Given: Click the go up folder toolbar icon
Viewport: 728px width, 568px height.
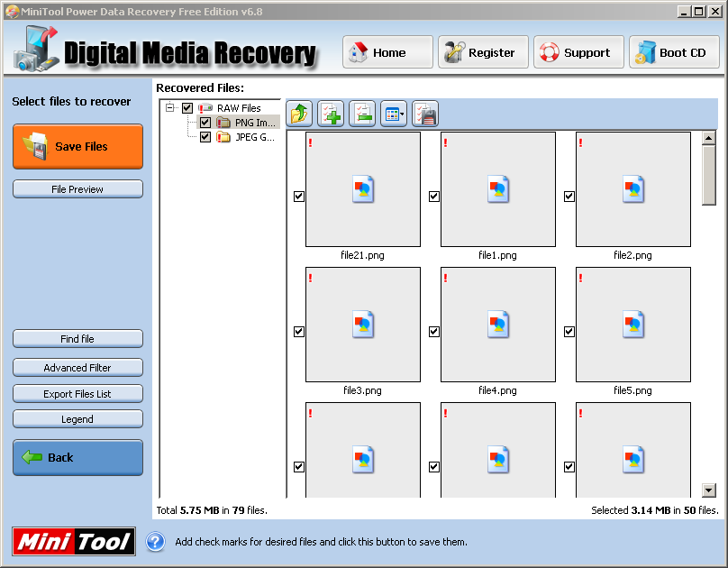Looking at the screenshot, I should (x=299, y=114).
